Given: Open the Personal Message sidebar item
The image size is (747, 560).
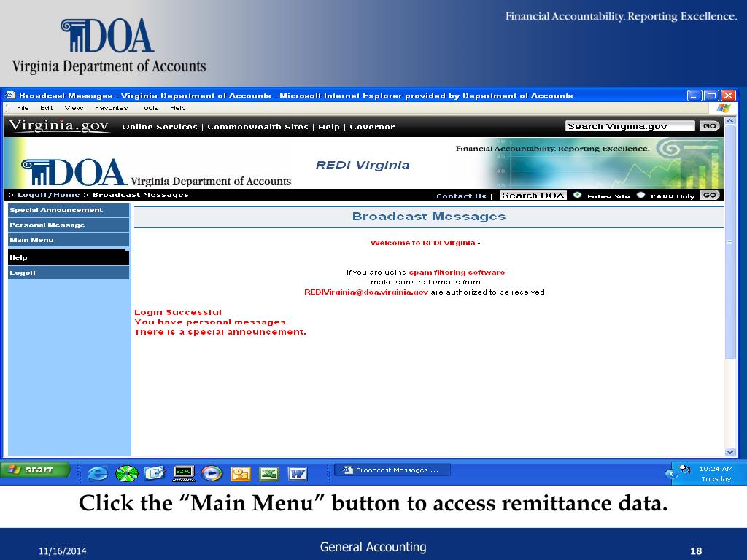Looking at the screenshot, I should pyautogui.click(x=69, y=225).
